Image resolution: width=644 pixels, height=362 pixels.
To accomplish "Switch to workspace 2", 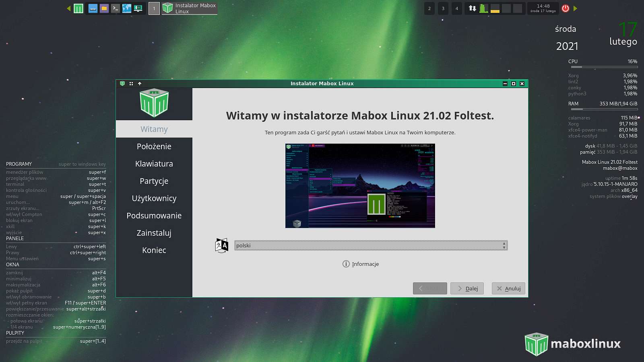I will [429, 8].
